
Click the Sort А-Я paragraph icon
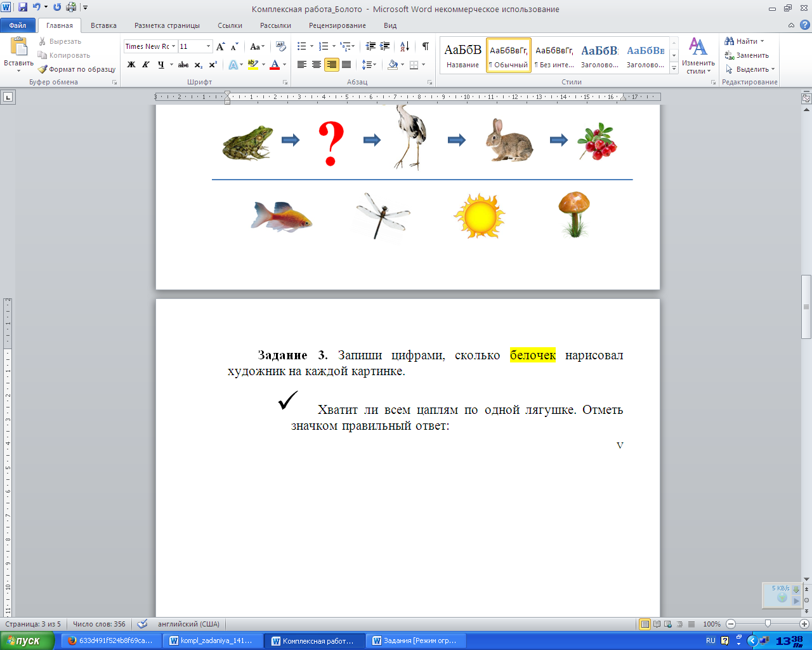click(x=405, y=46)
